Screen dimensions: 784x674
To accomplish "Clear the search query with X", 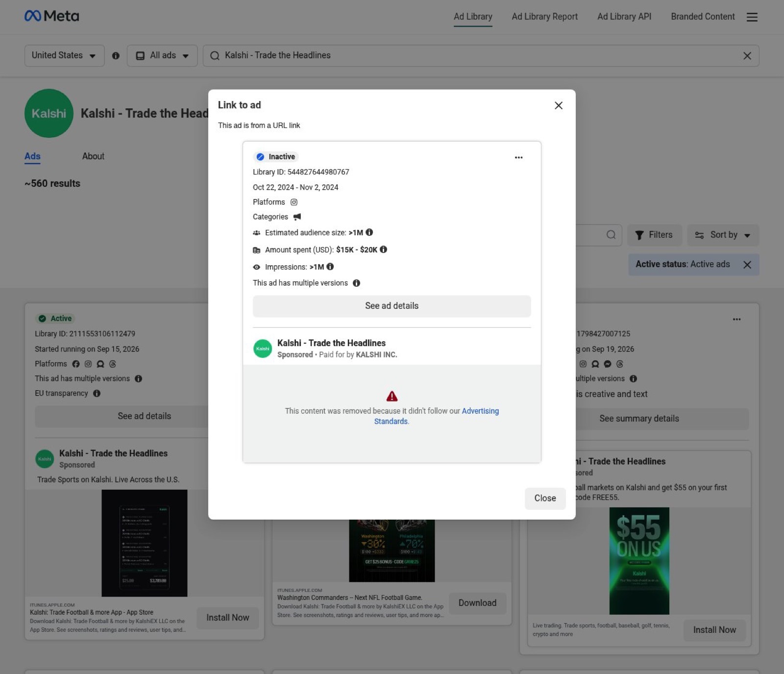I will click(x=747, y=56).
